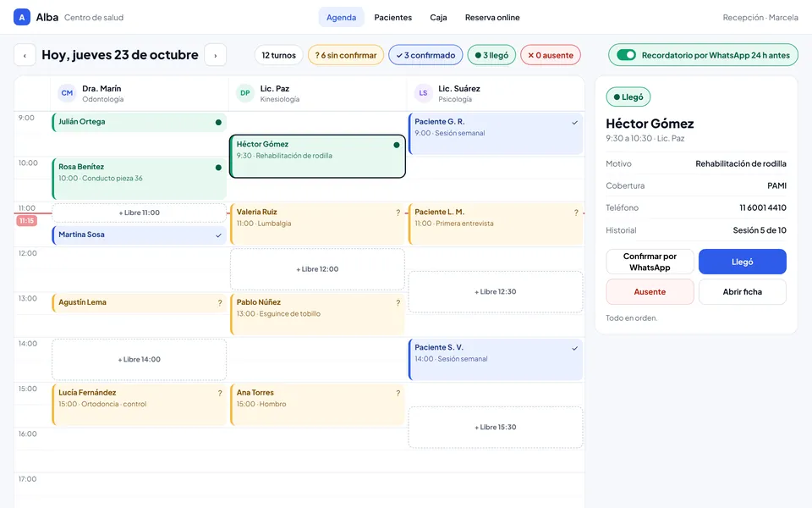Image resolution: width=812 pixels, height=508 pixels.
Task: Select Héctor Gómez 9:30 appointment card
Action: coord(317,156)
